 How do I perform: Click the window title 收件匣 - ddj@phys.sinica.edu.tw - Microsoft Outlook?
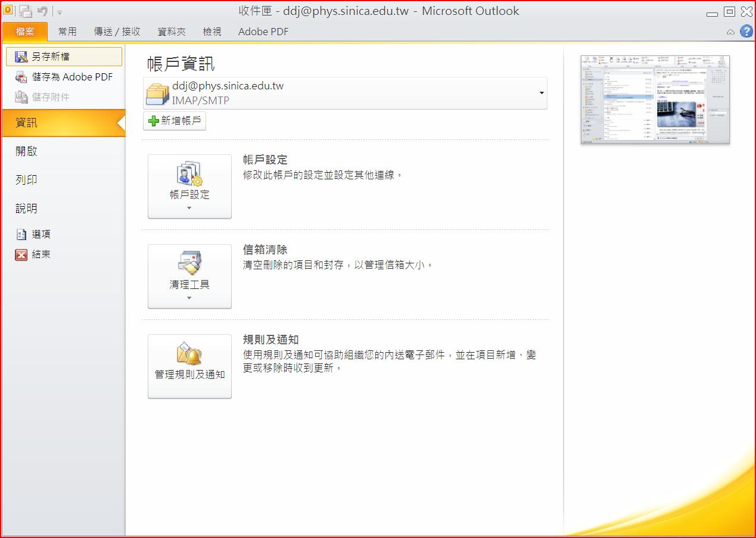click(378, 11)
